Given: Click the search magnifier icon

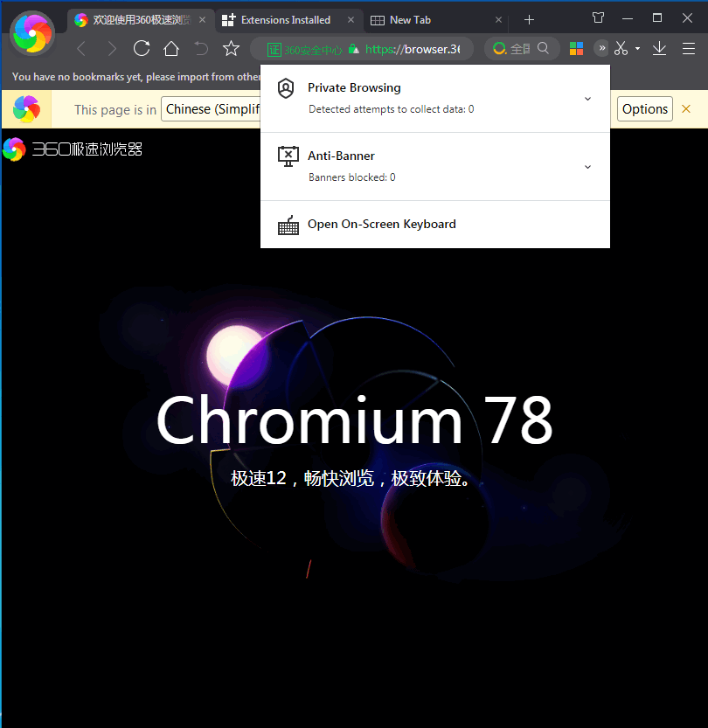Looking at the screenshot, I should [543, 48].
